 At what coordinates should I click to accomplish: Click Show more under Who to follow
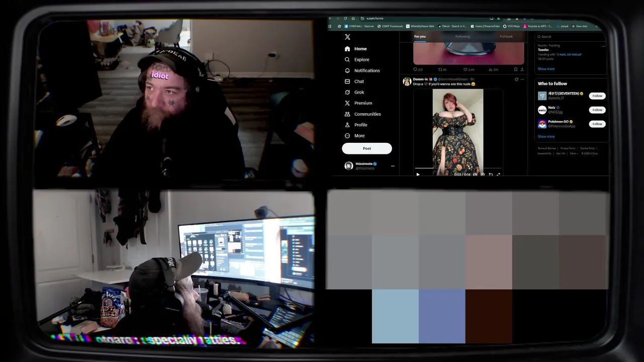pos(546,136)
